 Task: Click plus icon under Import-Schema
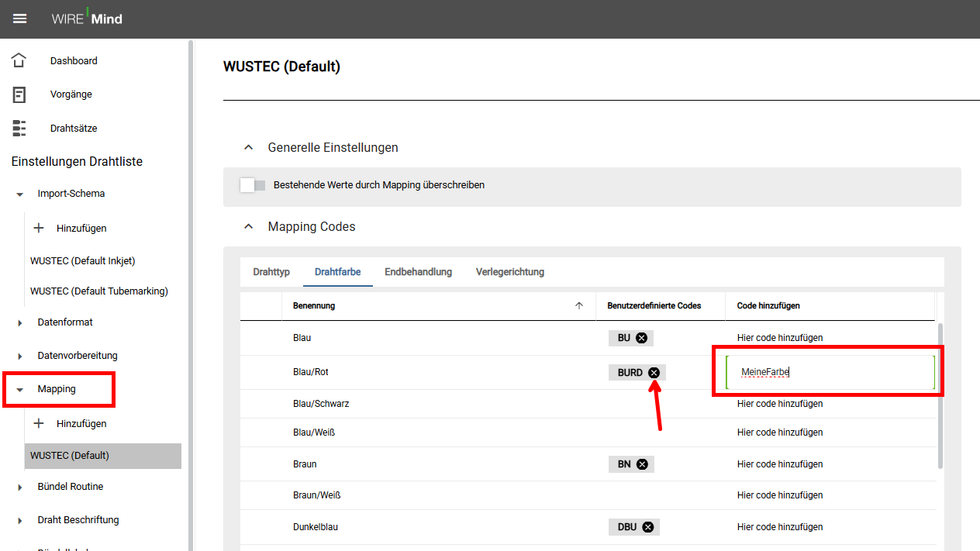click(x=39, y=228)
